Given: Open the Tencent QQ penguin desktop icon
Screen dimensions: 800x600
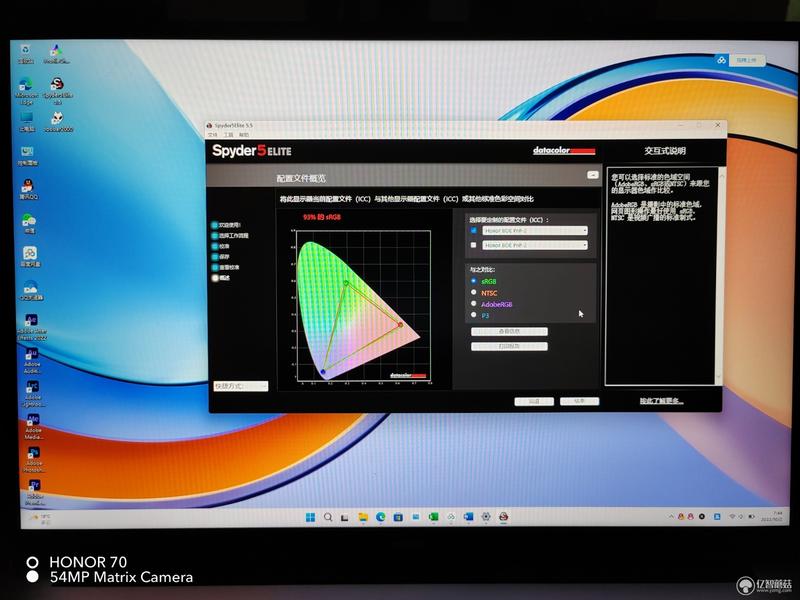Looking at the screenshot, I should click(29, 189).
